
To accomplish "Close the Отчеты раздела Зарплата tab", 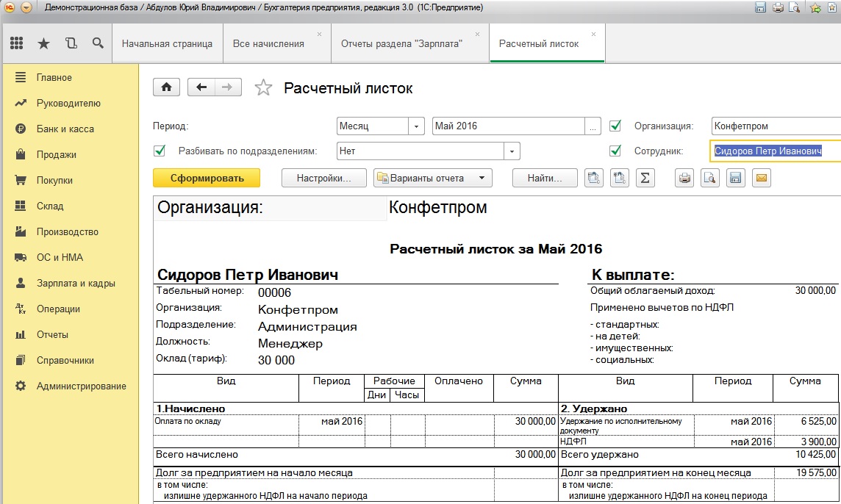I will pyautogui.click(x=477, y=35).
